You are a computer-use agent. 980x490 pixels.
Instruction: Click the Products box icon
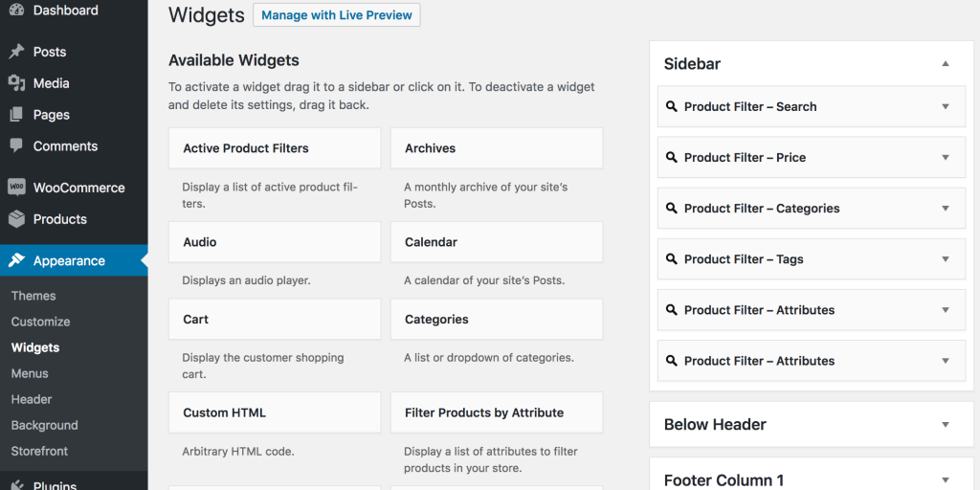point(16,219)
